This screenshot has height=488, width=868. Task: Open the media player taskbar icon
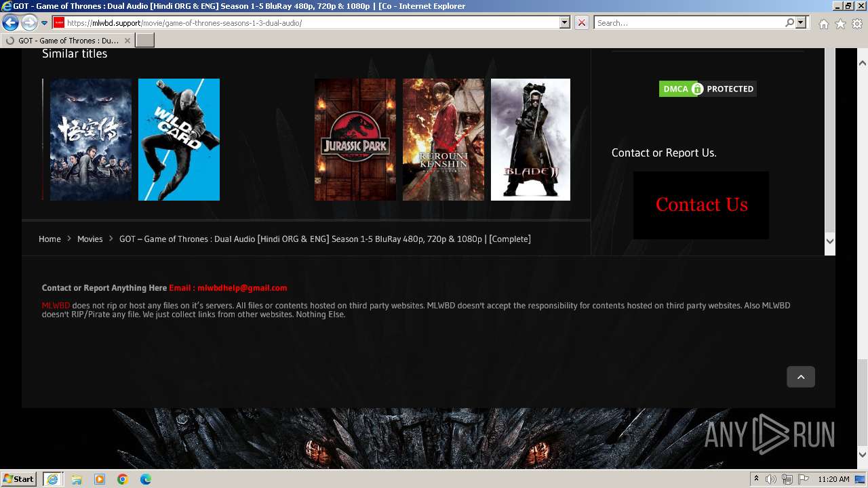tap(100, 479)
